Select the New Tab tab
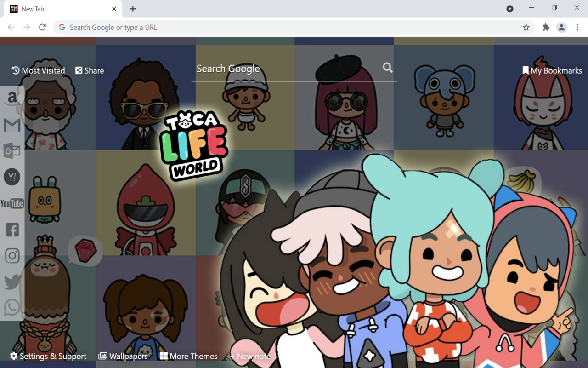This screenshot has width=588, height=368. [x=63, y=9]
